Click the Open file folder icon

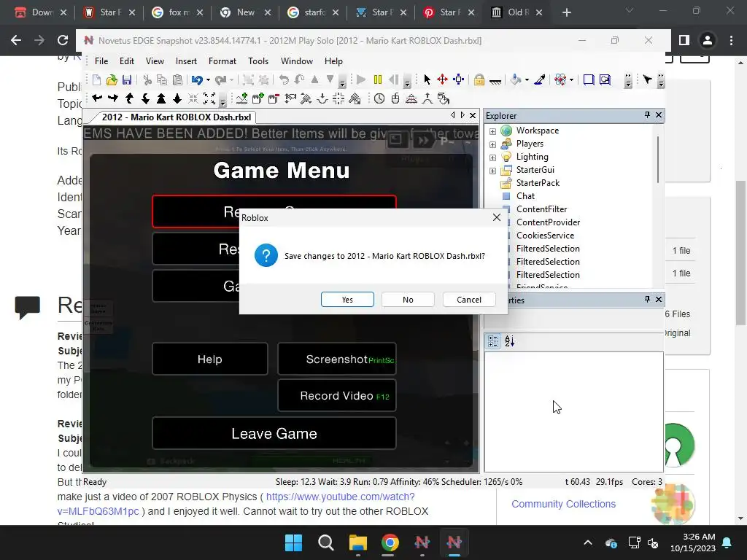pyautogui.click(x=112, y=80)
